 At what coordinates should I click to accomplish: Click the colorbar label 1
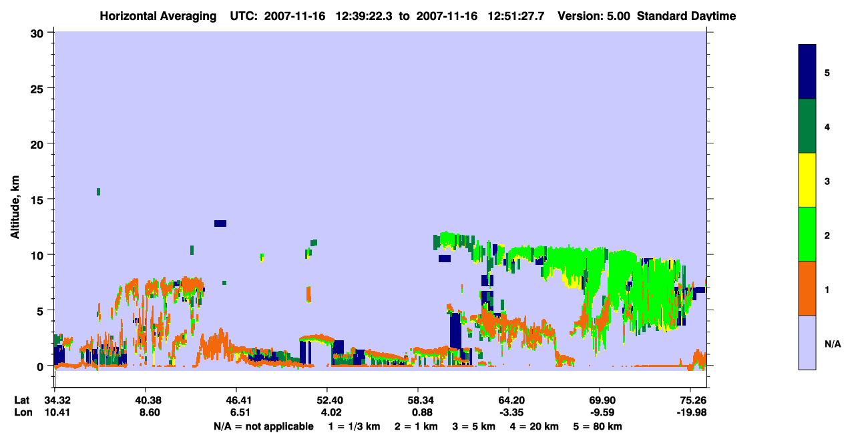click(827, 289)
